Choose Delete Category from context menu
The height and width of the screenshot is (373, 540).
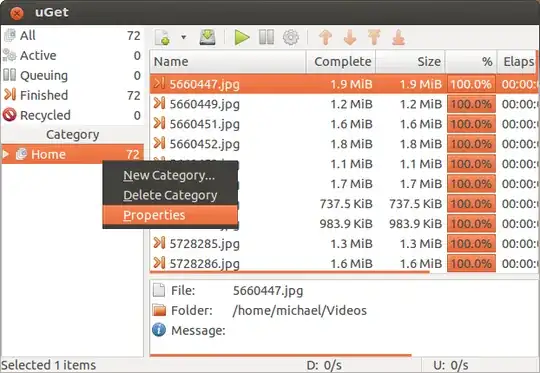tap(170, 195)
